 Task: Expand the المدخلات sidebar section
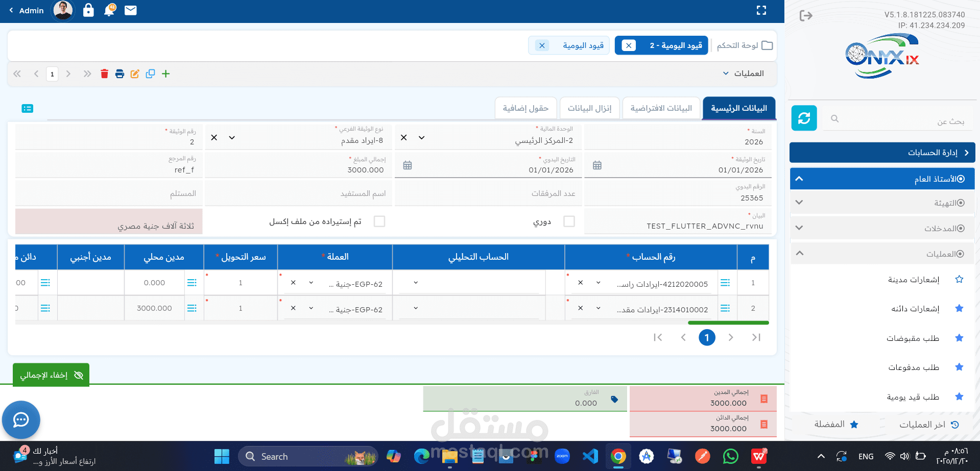pos(882,229)
